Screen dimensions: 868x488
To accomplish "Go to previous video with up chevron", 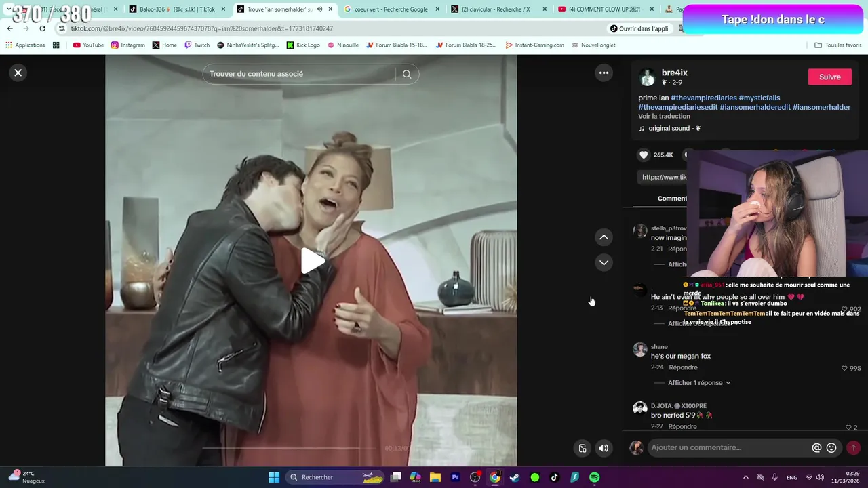I will (604, 237).
